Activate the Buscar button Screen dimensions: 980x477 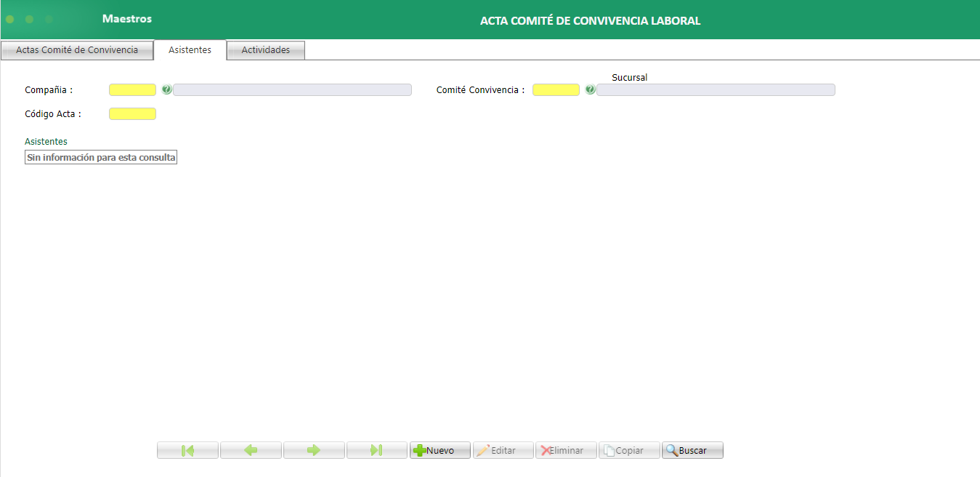point(692,449)
